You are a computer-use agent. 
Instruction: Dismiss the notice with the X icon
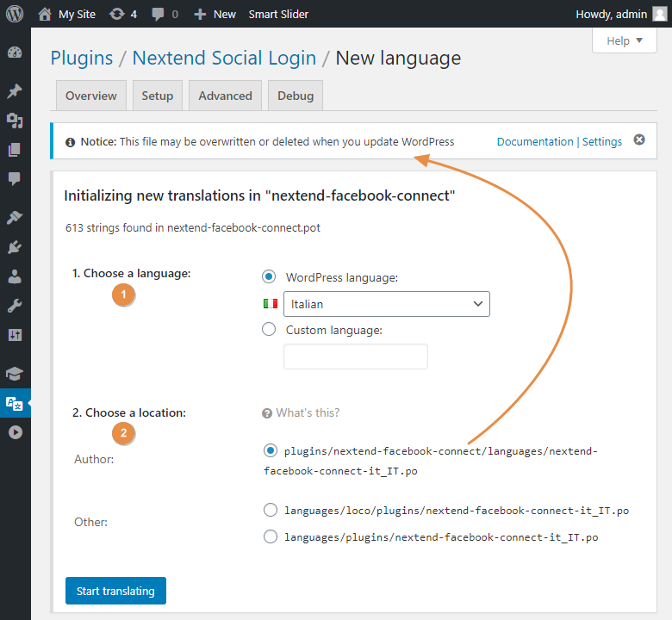[639, 140]
